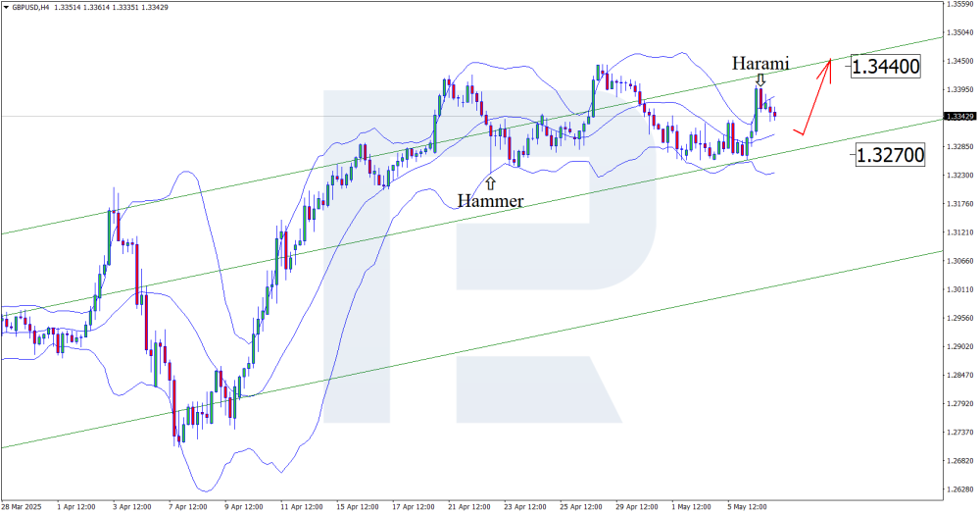Click the 1.26280 price axis label
The image size is (980, 514).
point(959,488)
